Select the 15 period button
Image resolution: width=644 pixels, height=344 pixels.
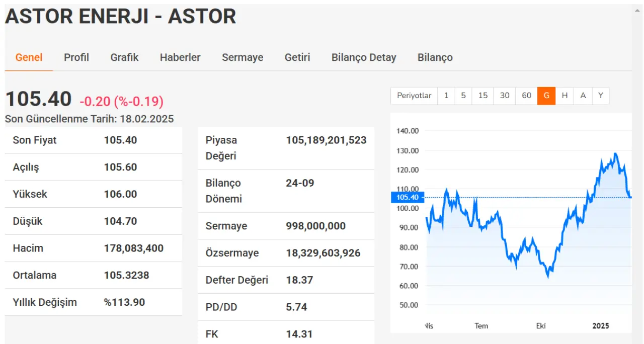tap(483, 96)
